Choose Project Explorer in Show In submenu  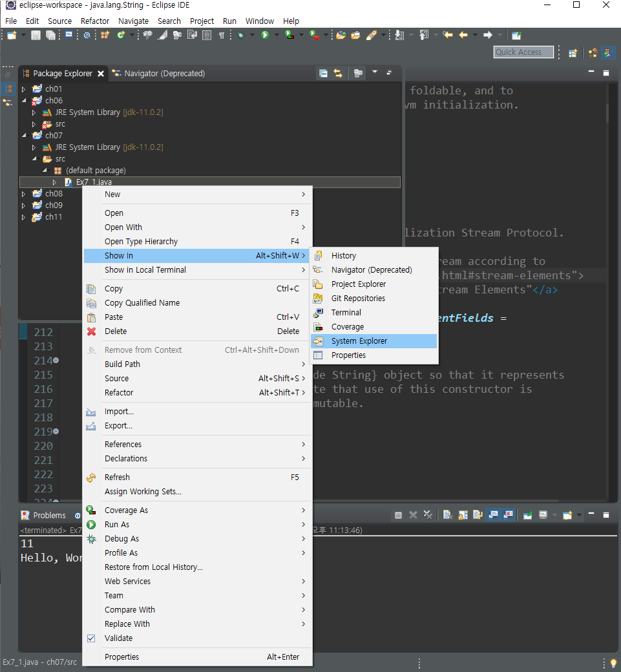[x=374, y=284]
